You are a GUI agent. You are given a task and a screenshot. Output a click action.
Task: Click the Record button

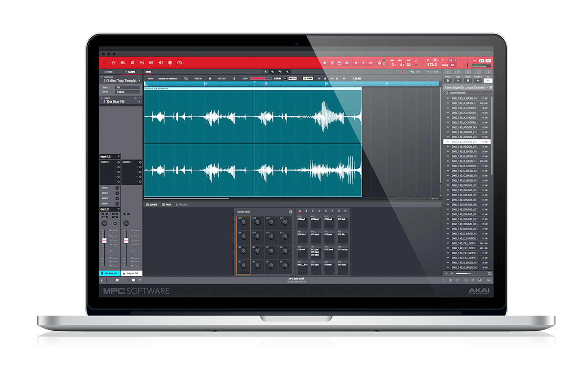click(x=324, y=63)
